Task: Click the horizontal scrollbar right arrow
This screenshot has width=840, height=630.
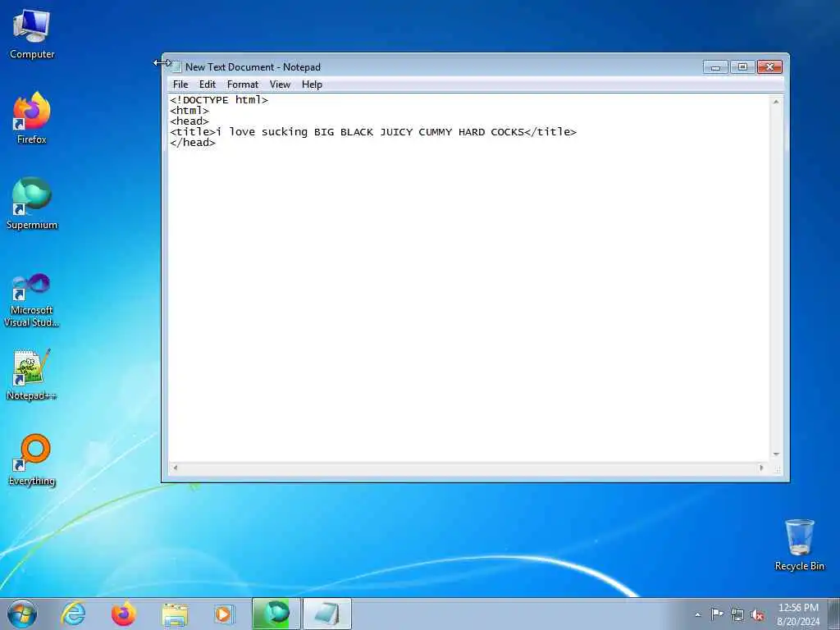Action: click(x=761, y=468)
